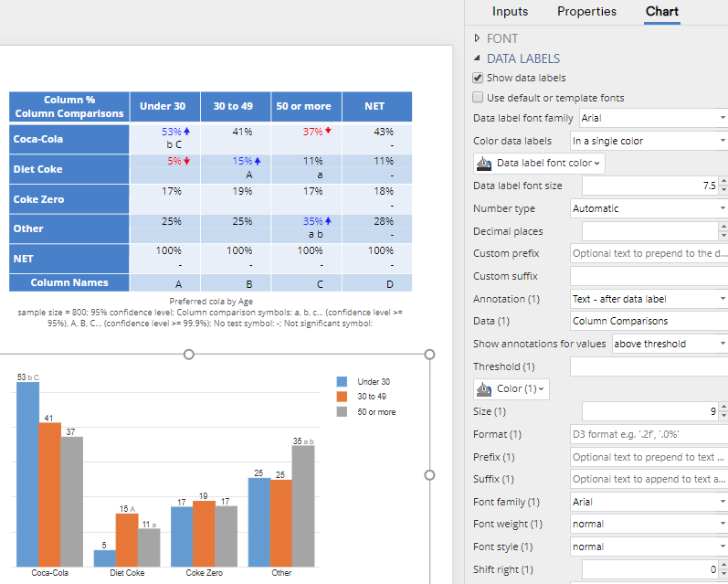Uncheck the Show data labels checkbox
This screenshot has width=728, height=584.
(x=478, y=79)
